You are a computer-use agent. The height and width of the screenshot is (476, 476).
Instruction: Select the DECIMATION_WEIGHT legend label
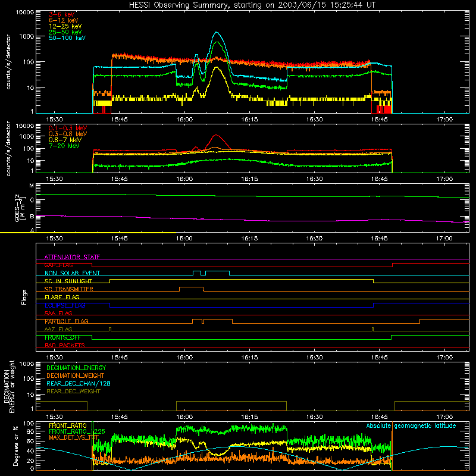coord(76,376)
